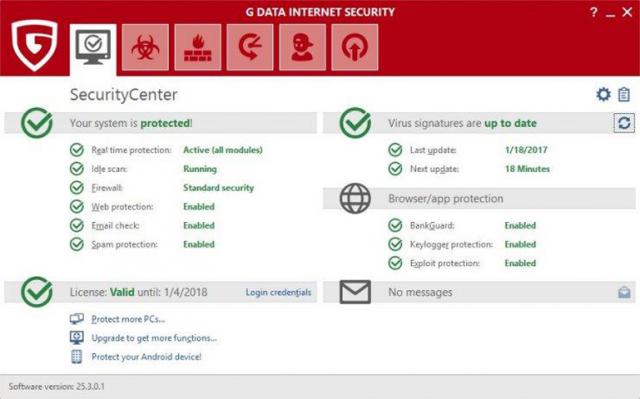Click Last update date 1/18/2017
Viewport: 640px width, 399px height.
(x=526, y=150)
